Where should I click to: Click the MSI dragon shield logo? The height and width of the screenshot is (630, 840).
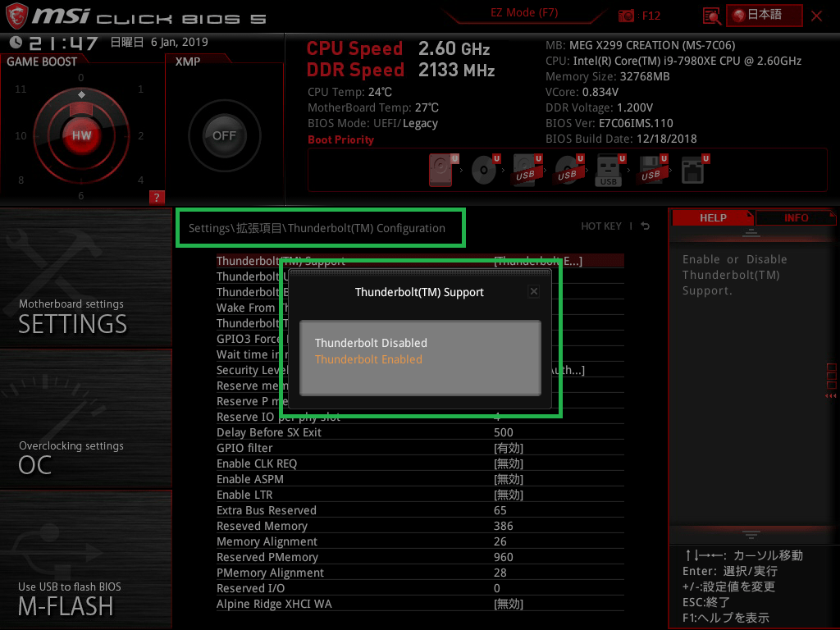click(16, 16)
